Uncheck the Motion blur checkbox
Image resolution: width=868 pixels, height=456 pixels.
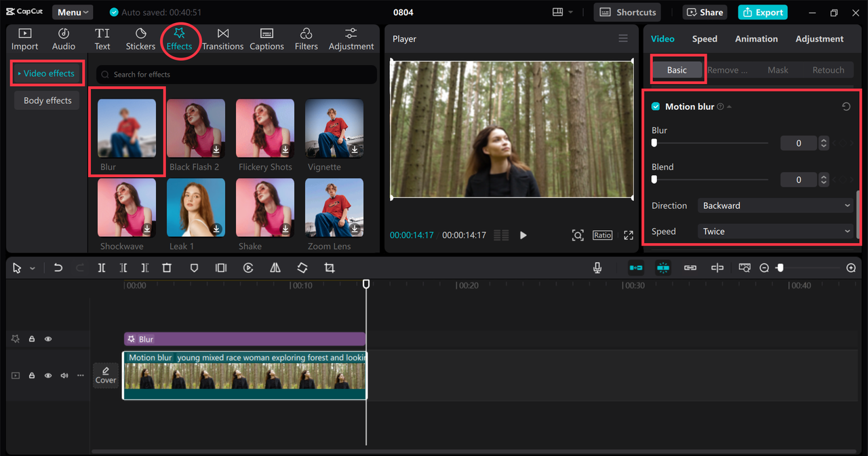coord(656,107)
